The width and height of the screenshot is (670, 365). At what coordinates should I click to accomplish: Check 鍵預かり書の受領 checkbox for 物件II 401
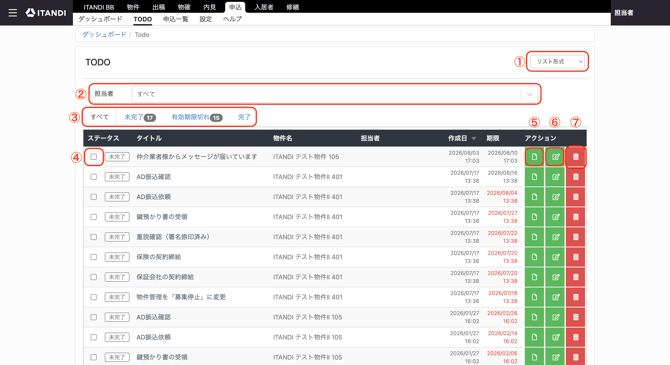pyautogui.click(x=94, y=217)
